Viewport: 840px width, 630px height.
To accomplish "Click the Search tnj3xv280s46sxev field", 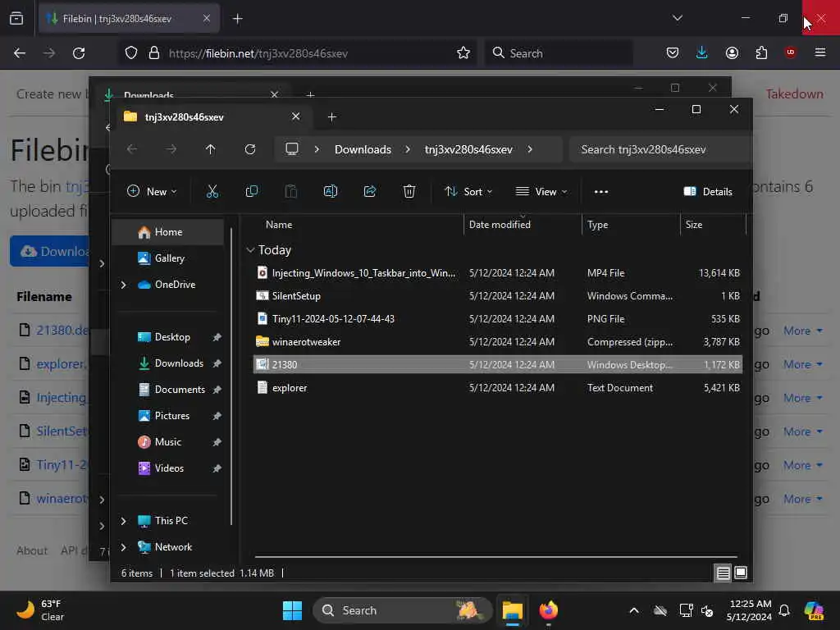I will click(662, 149).
